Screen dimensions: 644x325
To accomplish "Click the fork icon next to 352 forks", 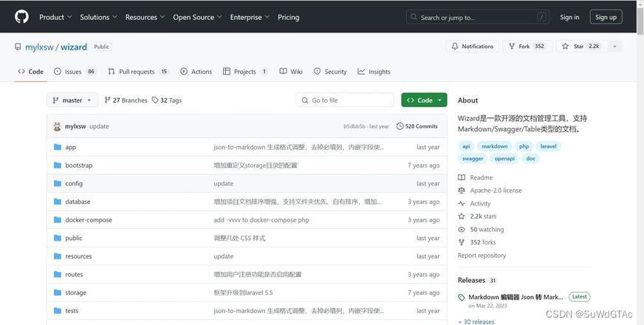I will point(462,242).
